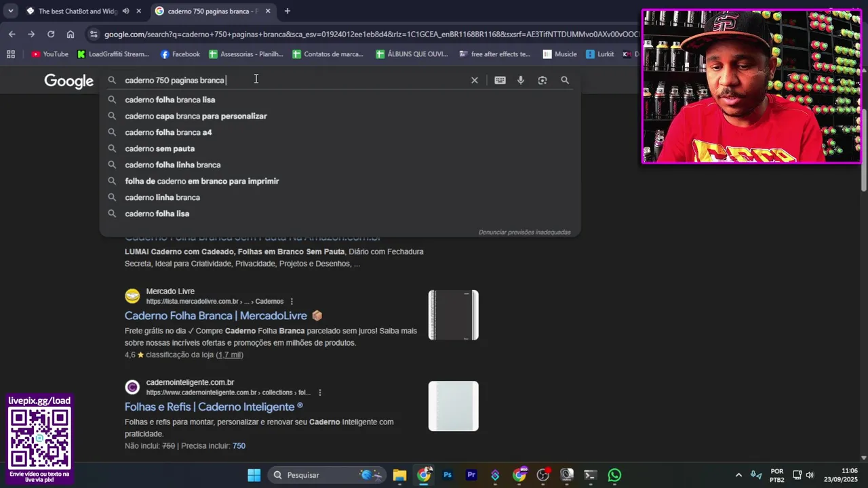
Task: Click the magnifier search submit icon
Action: point(565,80)
